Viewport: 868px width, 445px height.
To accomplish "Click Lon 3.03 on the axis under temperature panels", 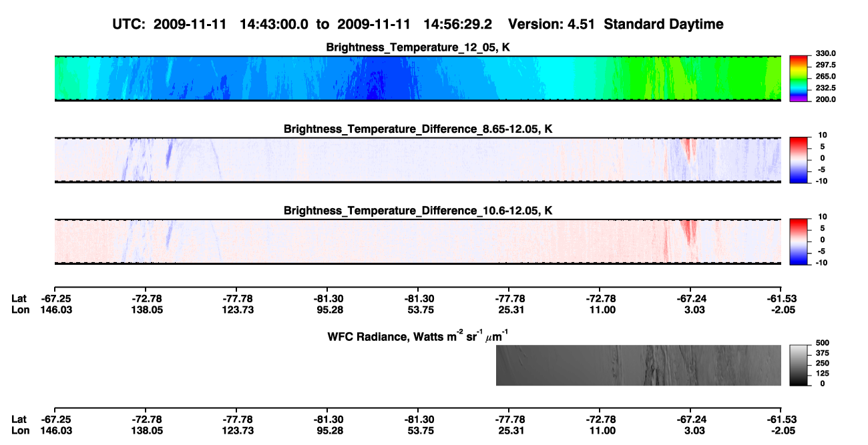I will 690,310.
